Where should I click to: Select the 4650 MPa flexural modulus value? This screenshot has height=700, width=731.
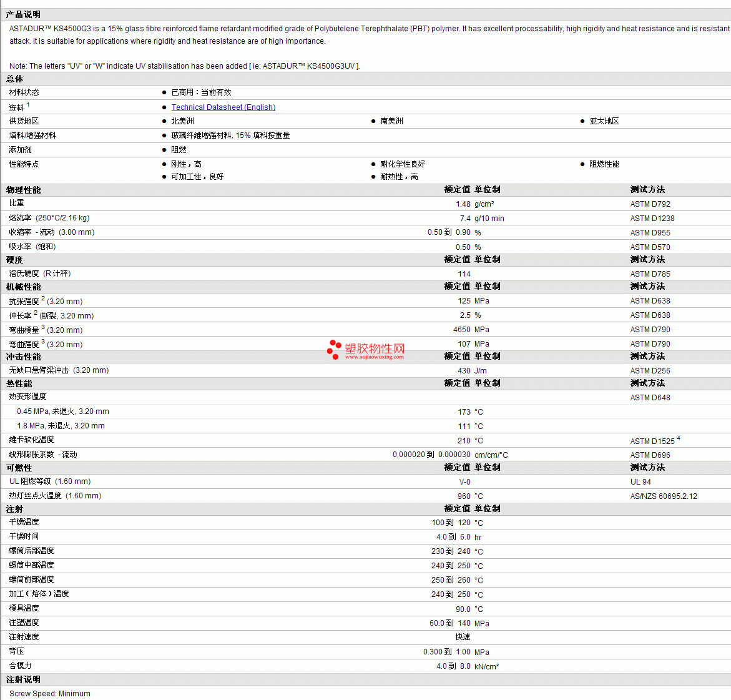click(x=471, y=330)
